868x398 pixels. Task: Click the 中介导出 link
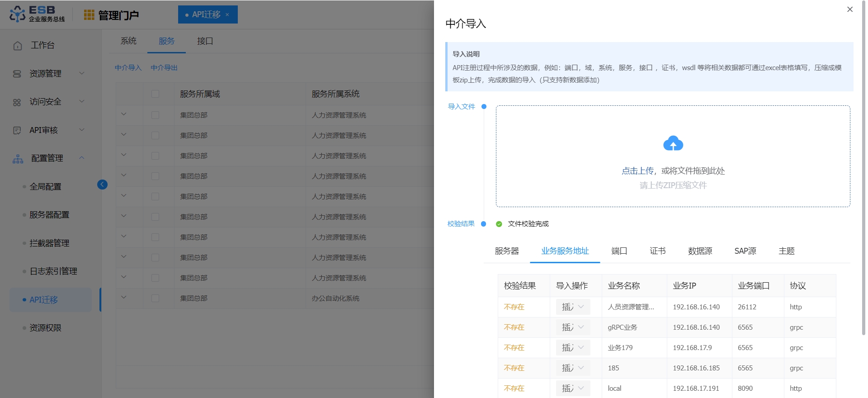pyautogui.click(x=164, y=68)
